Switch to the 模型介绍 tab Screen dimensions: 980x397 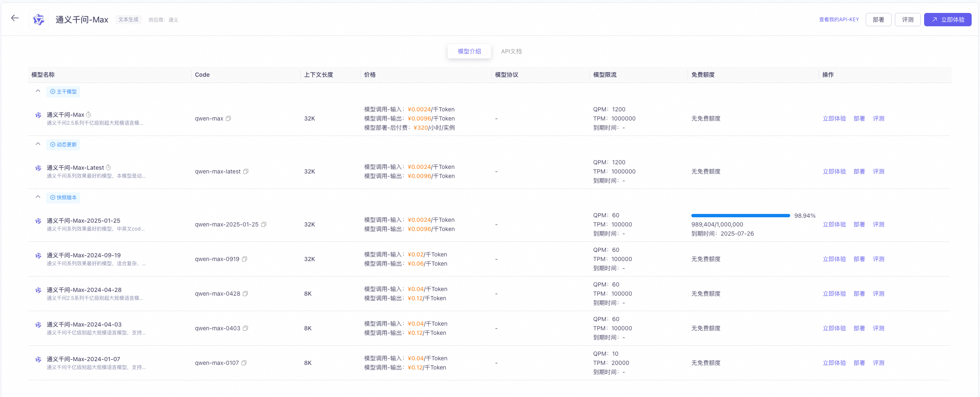(x=469, y=51)
